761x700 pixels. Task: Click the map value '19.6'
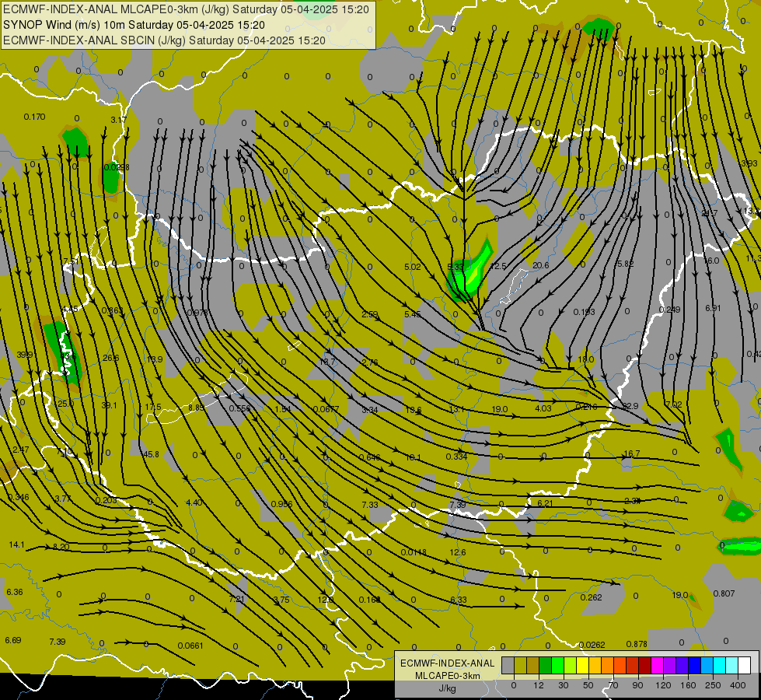coord(413,411)
